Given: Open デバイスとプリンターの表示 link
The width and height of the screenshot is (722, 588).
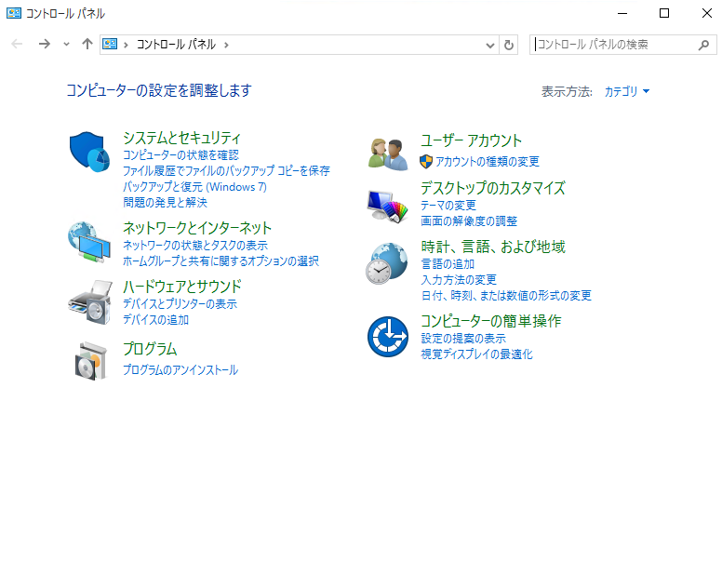Looking at the screenshot, I should (180, 304).
